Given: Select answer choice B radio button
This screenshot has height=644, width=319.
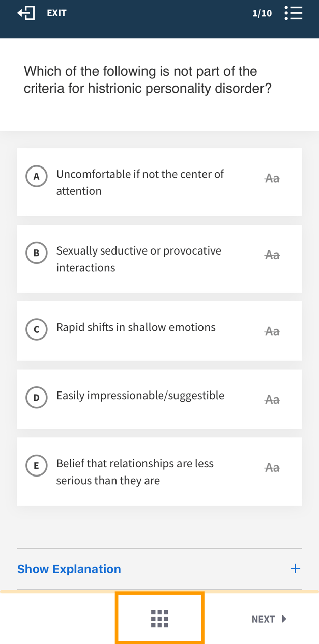Looking at the screenshot, I should (37, 253).
